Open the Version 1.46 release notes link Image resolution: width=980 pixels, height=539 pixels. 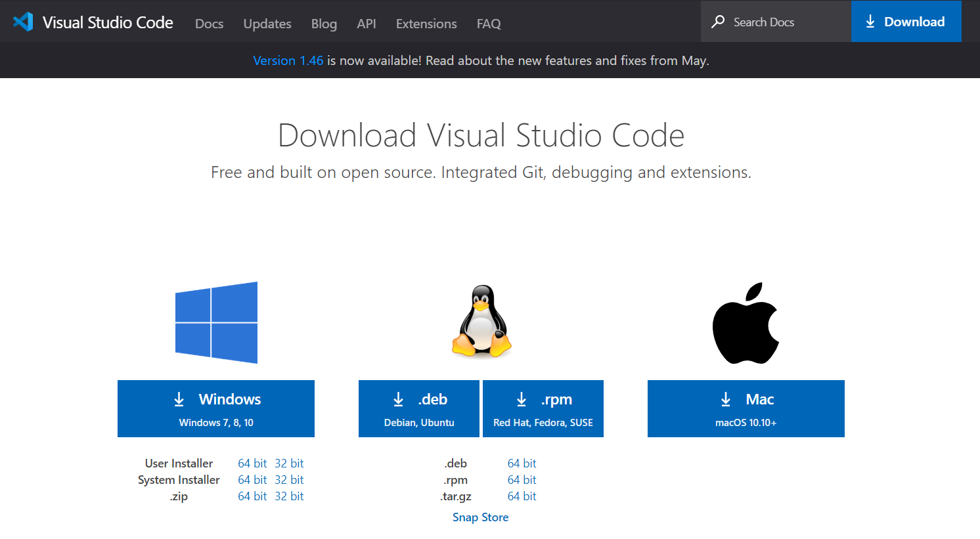coord(288,60)
